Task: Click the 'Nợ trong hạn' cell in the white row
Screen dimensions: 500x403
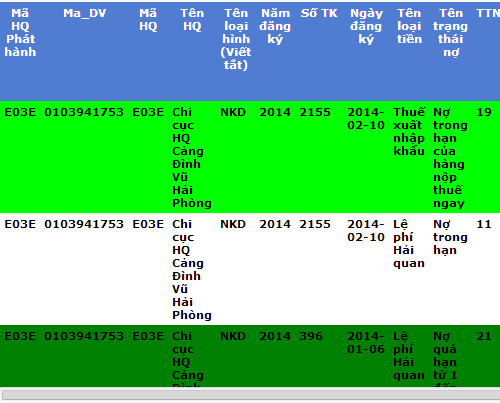Action: click(x=450, y=237)
